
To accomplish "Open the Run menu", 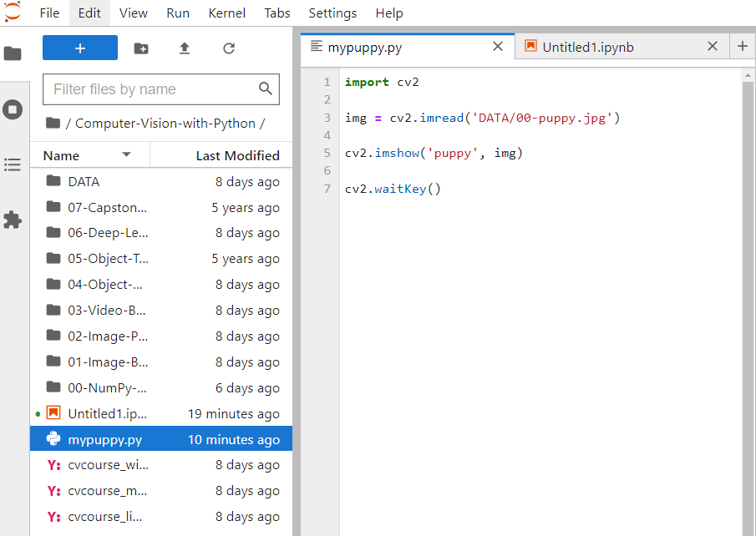I will (178, 13).
